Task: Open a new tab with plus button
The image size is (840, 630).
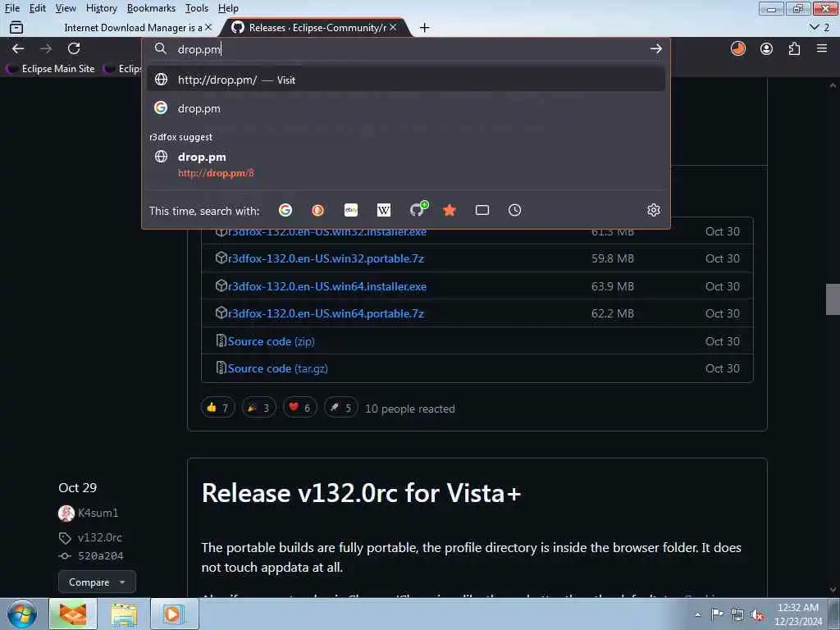Action: (x=424, y=27)
